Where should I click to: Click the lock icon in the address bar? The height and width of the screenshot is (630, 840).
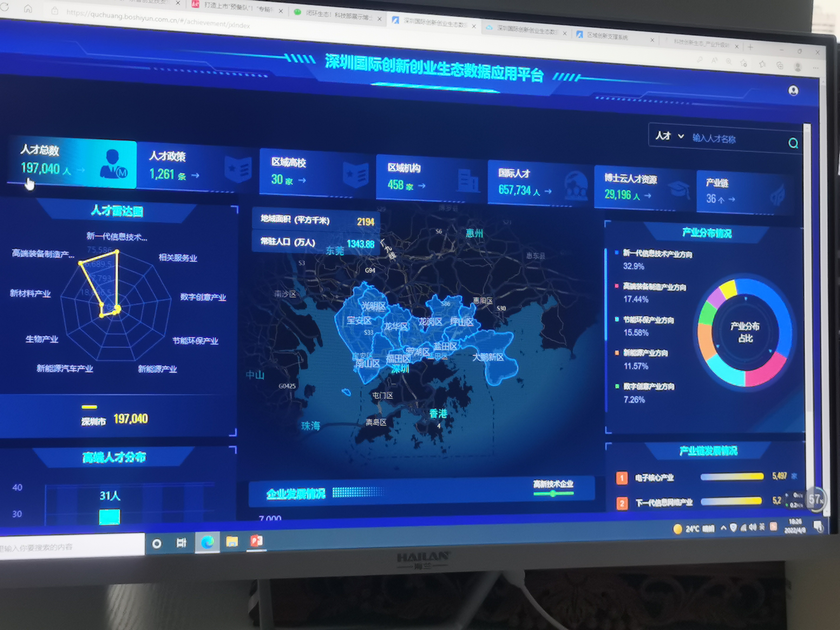(x=55, y=11)
